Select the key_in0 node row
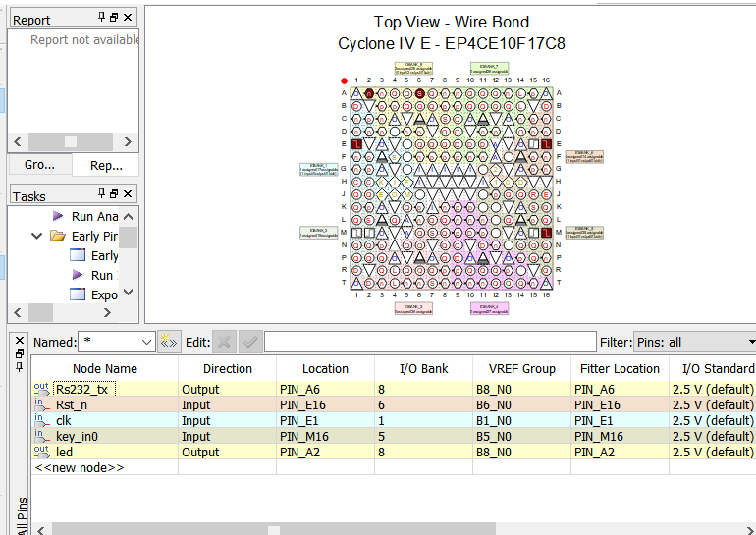This screenshot has height=535, width=756. click(x=394, y=436)
